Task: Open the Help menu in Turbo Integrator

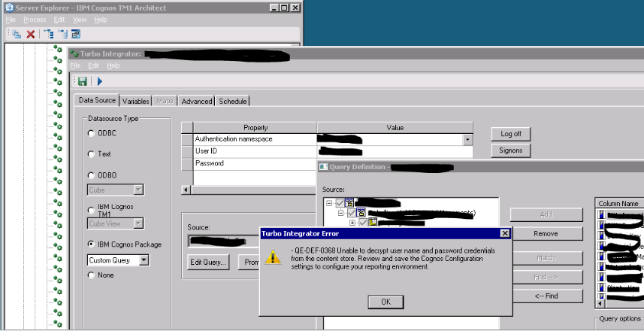Action: [x=113, y=65]
